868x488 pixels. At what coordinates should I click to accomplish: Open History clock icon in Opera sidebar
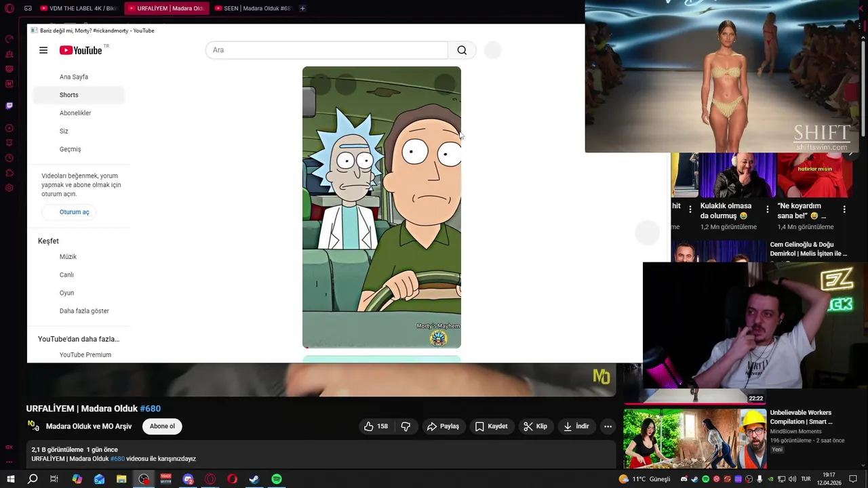point(9,158)
